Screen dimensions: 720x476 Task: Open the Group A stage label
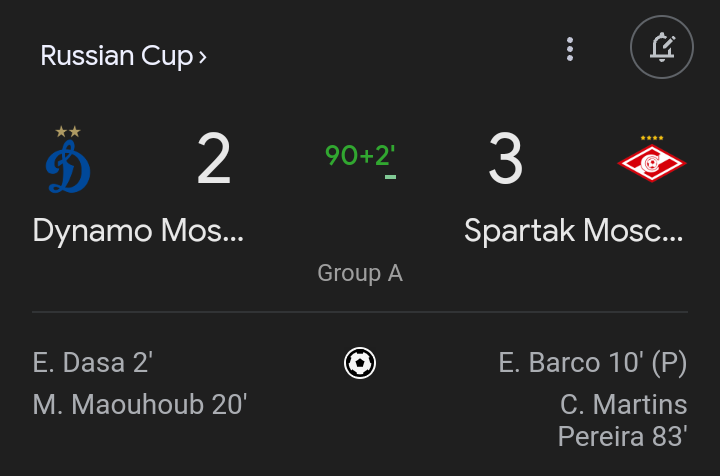point(360,273)
